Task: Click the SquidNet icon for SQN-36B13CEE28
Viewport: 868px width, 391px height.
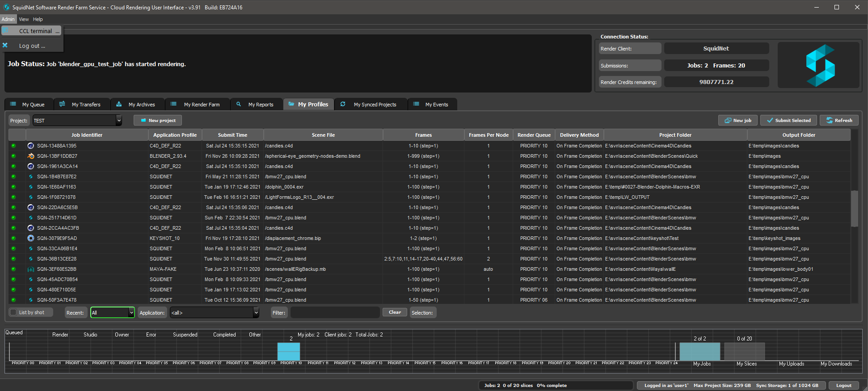Action: [x=30, y=259]
